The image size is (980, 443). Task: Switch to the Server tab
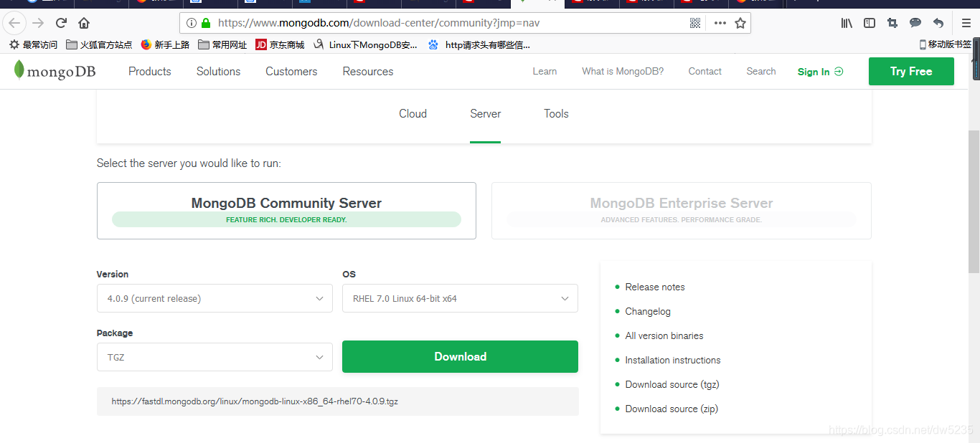click(486, 113)
